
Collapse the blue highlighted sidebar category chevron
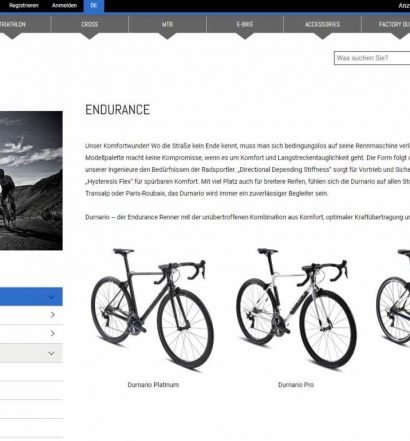pyautogui.click(x=51, y=297)
